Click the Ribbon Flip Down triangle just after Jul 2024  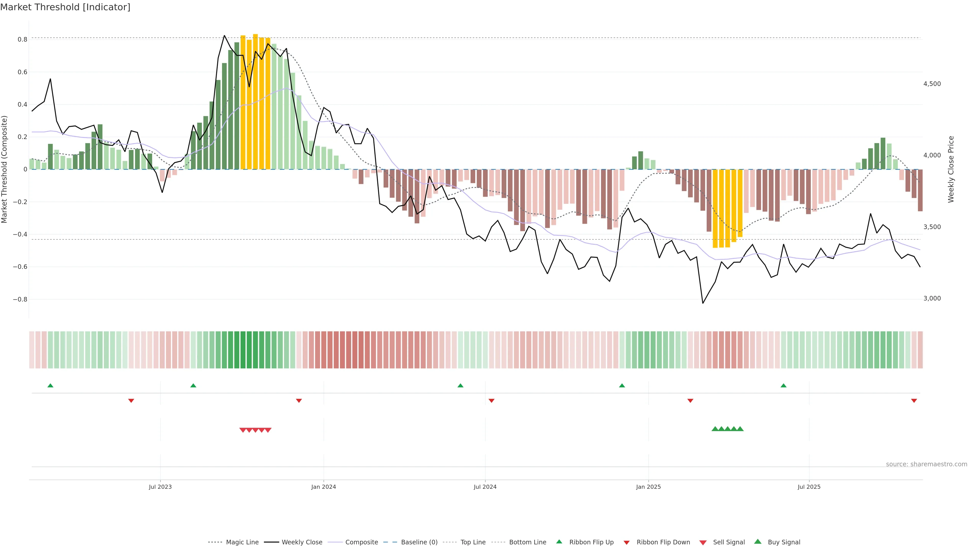coord(491,400)
